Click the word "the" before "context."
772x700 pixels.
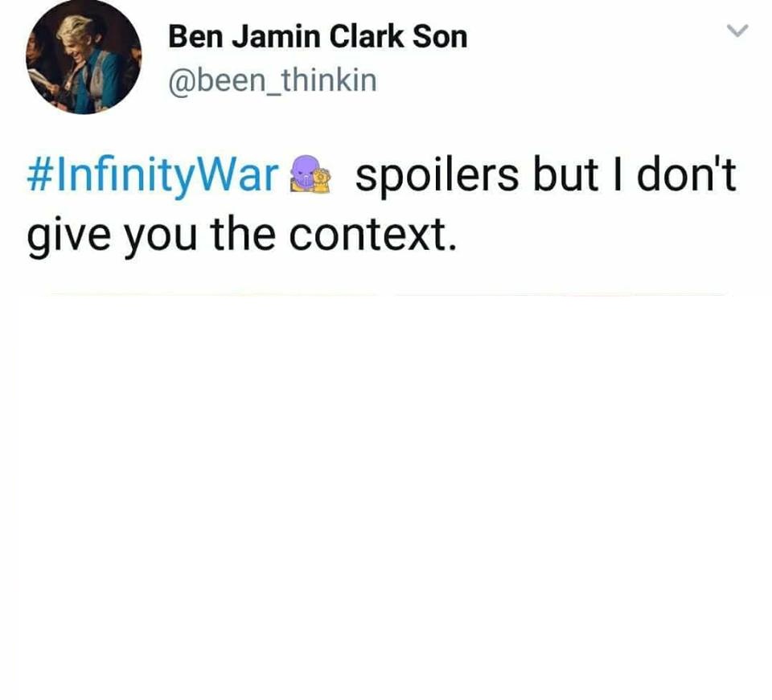point(243,234)
